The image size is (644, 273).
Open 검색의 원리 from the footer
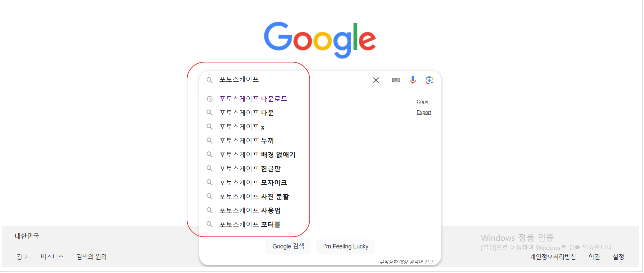tap(91, 257)
